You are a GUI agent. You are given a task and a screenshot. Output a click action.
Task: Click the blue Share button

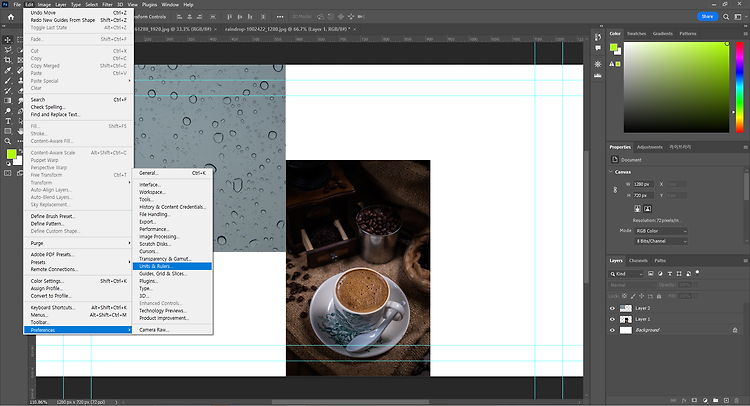pos(707,16)
